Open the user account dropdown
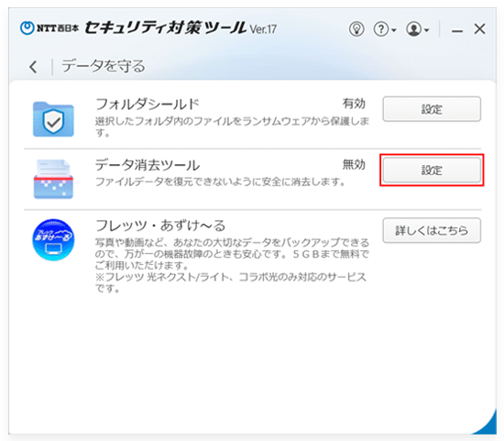 point(417,29)
